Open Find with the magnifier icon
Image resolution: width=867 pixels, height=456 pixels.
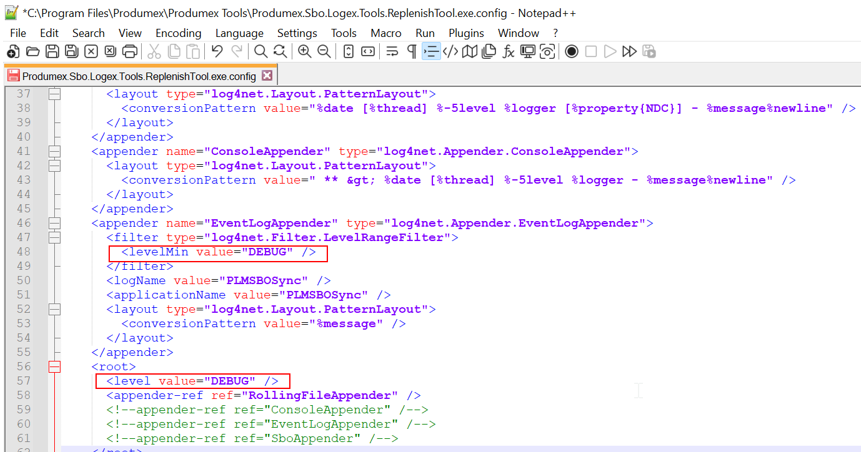[x=260, y=52]
